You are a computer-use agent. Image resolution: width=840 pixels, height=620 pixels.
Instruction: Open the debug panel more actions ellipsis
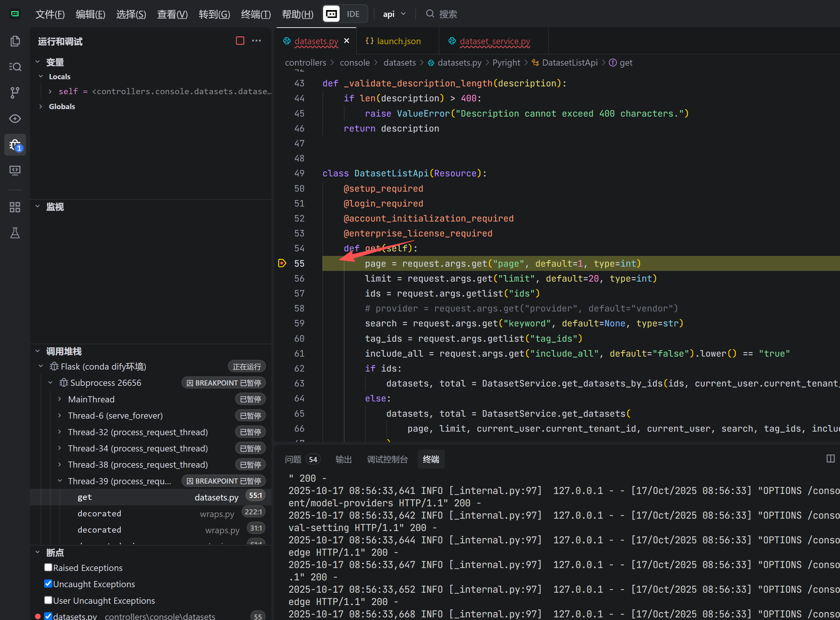[x=257, y=41]
